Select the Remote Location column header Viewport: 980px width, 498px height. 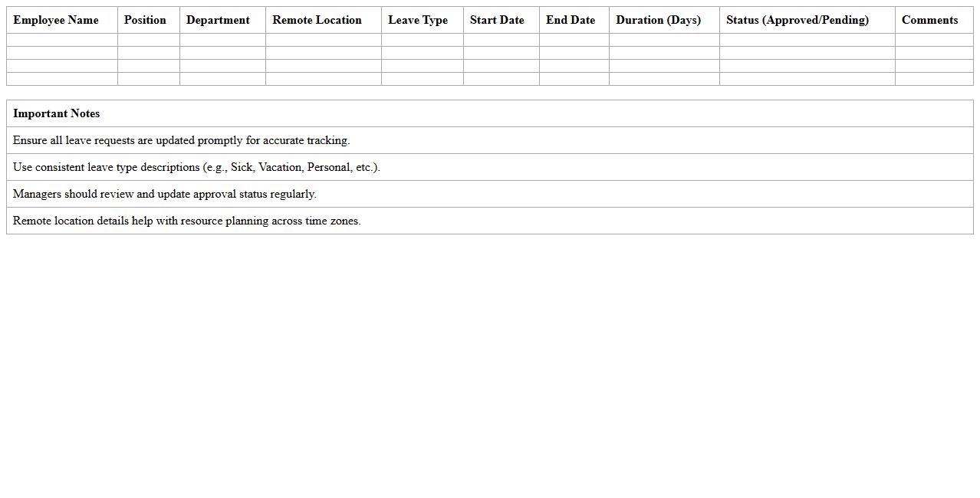pos(317,20)
